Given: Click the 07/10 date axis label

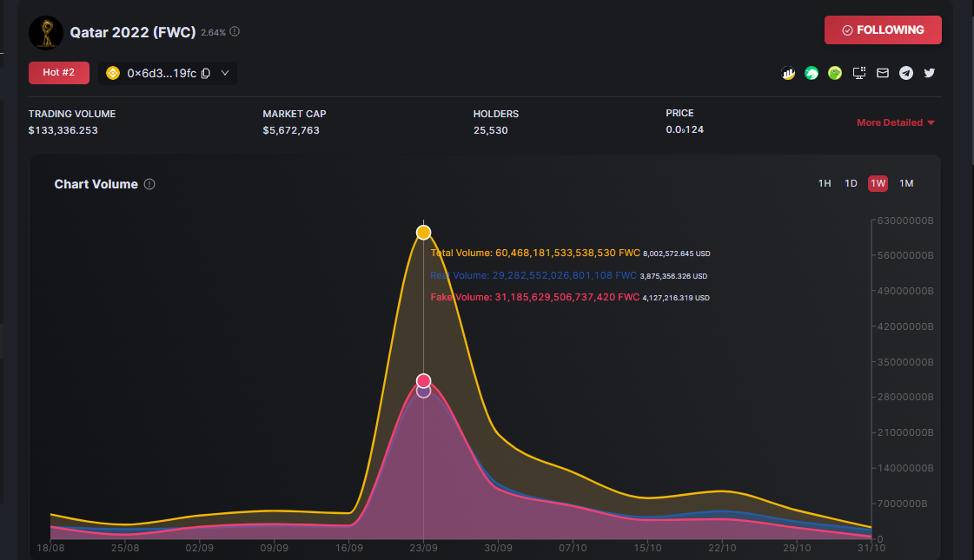Looking at the screenshot, I should coord(573,548).
